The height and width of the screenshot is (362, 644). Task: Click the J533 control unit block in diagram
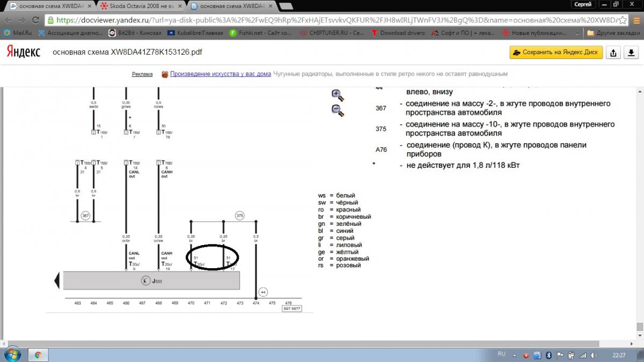(x=151, y=280)
